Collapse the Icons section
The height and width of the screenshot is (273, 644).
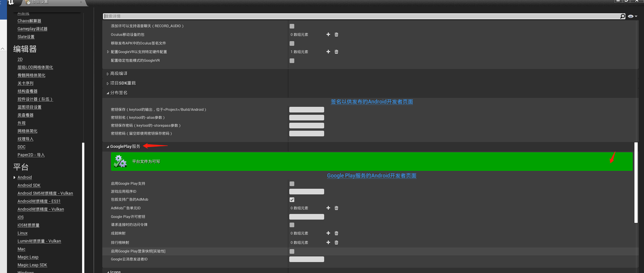[108, 272]
